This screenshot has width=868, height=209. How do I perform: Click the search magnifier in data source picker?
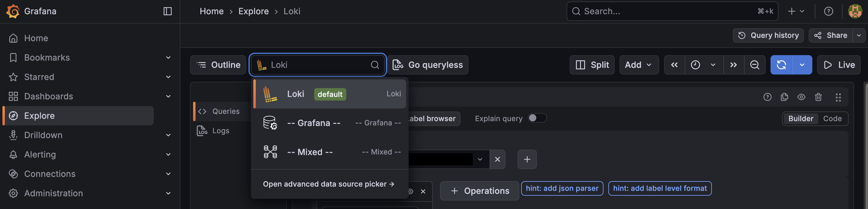(x=375, y=65)
